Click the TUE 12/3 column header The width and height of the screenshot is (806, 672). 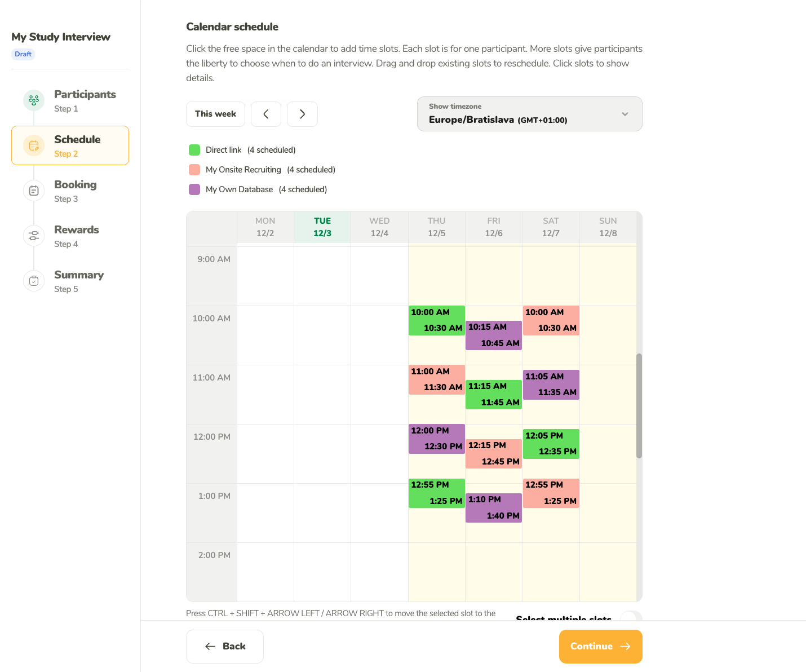322,227
